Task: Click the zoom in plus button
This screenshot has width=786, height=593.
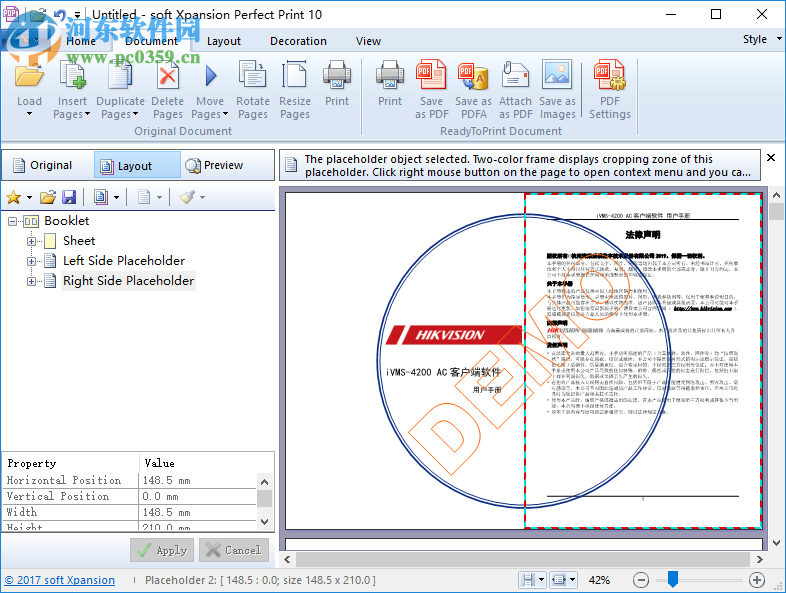Action: pyautogui.click(x=757, y=580)
